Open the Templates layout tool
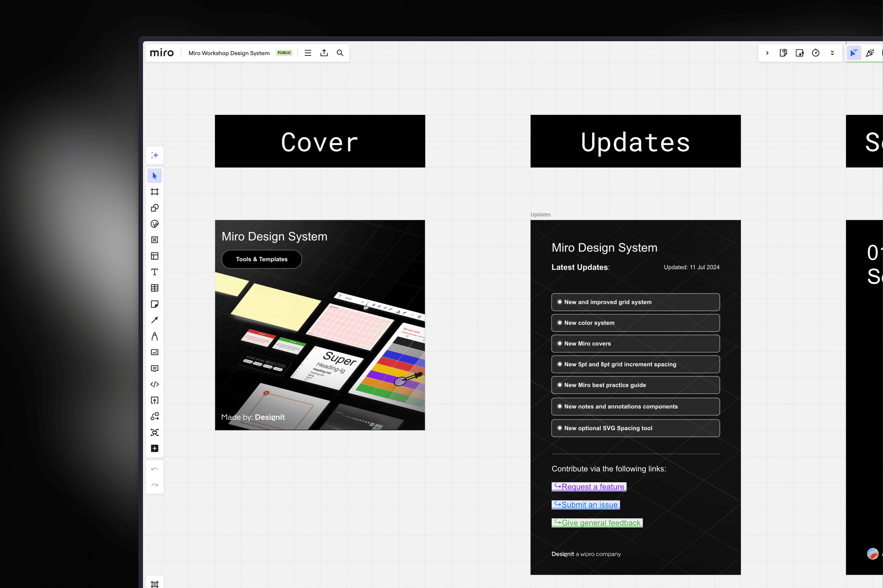This screenshot has width=883, height=588. click(x=155, y=256)
